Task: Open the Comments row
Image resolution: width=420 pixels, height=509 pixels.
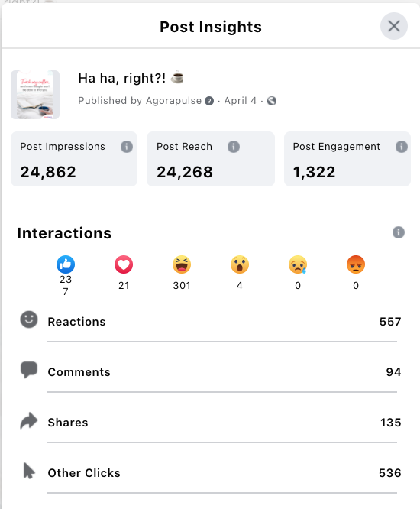Action: [x=210, y=372]
